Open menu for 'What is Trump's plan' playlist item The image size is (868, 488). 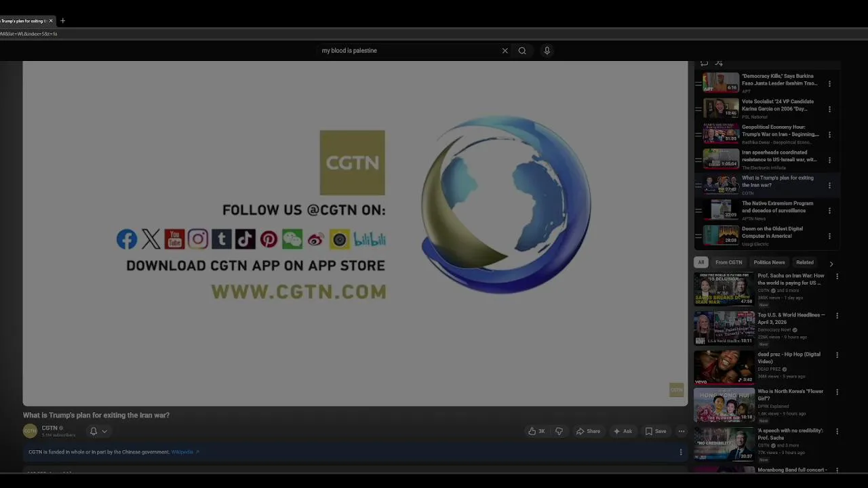coord(829,186)
